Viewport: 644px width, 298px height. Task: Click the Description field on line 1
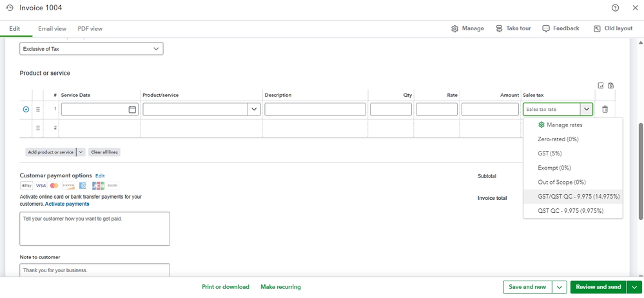(315, 110)
